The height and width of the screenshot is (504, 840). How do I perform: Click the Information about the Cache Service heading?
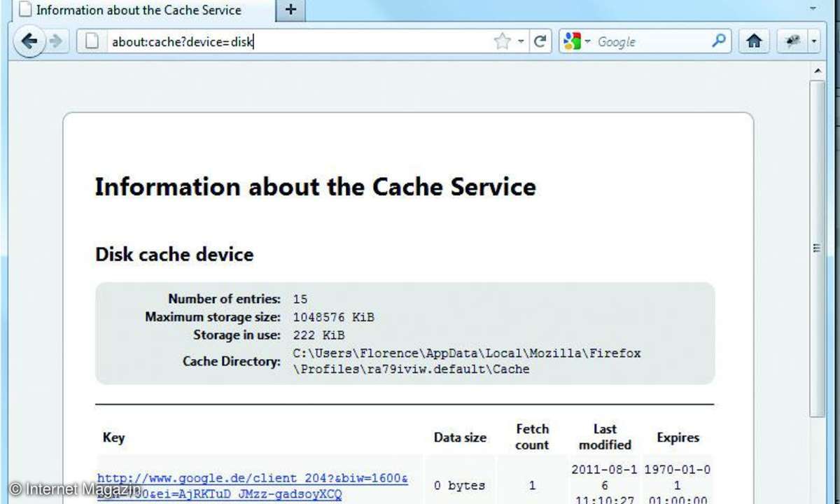coord(316,187)
